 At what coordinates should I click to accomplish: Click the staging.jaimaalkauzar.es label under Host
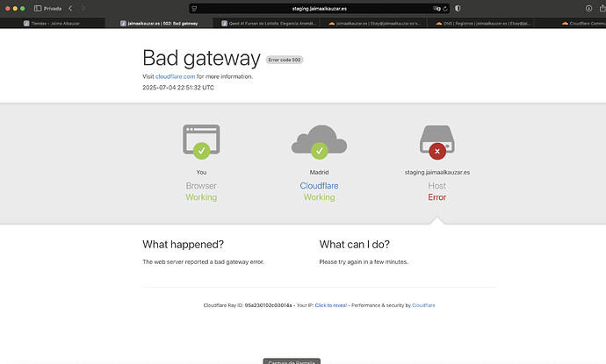tap(437, 172)
